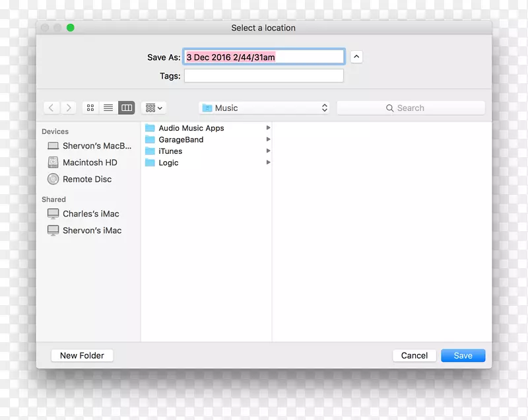The width and height of the screenshot is (528, 420).
Task: Go forward with the right arrow button
Action: (69, 108)
